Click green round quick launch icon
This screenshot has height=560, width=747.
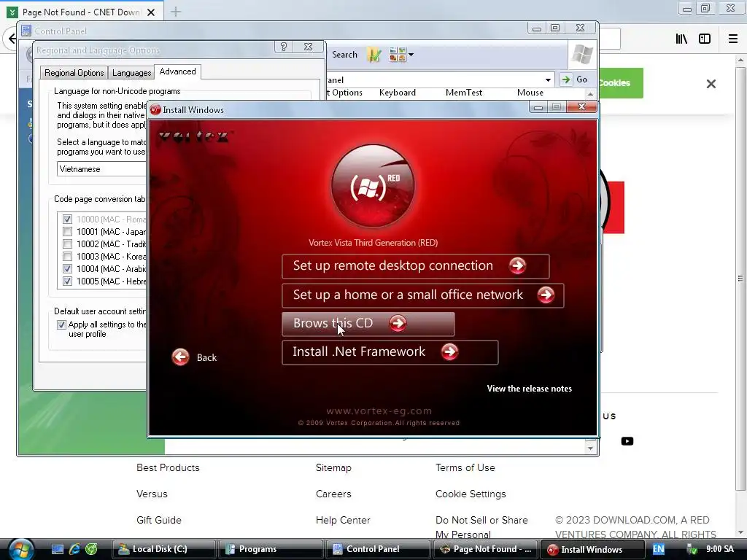click(91, 549)
